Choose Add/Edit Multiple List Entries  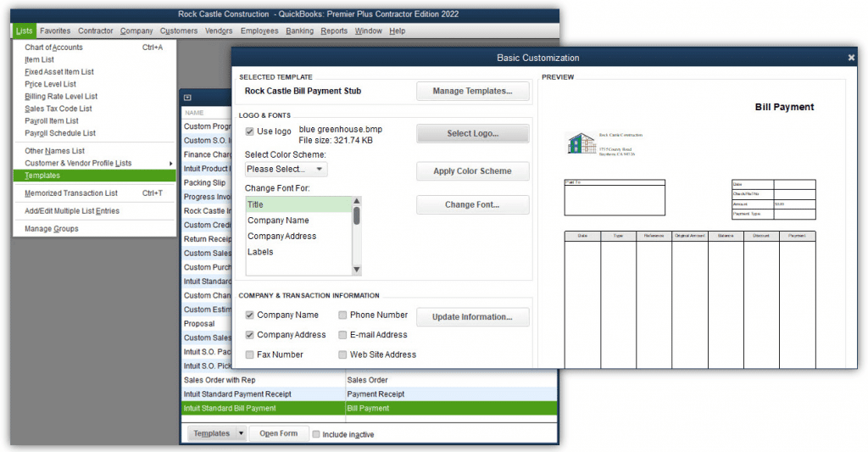click(x=94, y=211)
